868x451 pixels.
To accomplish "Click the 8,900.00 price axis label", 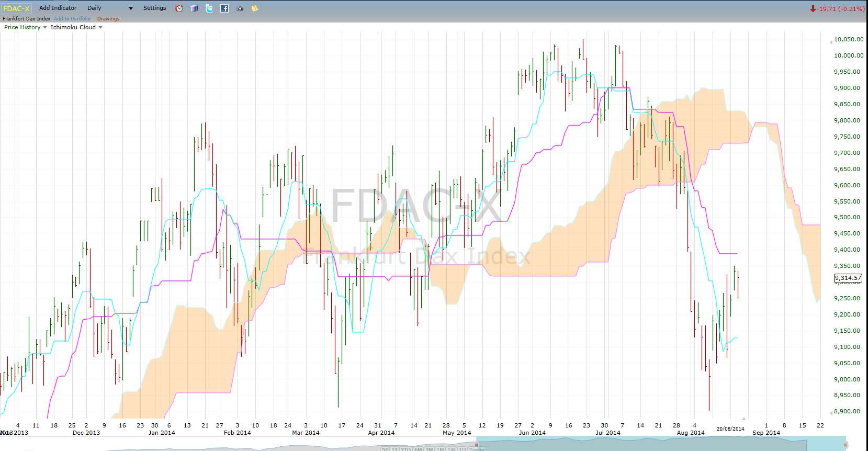I will tap(847, 411).
